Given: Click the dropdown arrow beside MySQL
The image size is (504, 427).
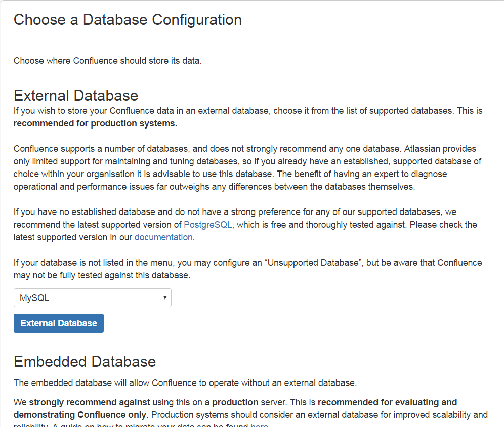Looking at the screenshot, I should pos(165,297).
